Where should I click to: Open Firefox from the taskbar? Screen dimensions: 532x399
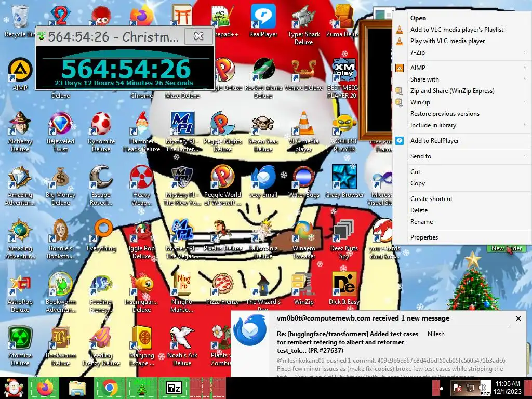coord(45,388)
